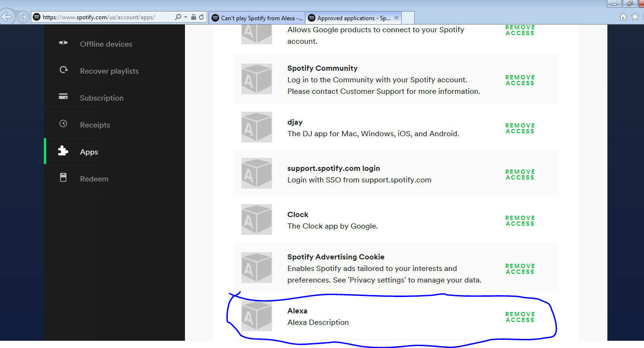Click 'Login with SSO from support.spotify.com' text
The width and height of the screenshot is (644, 348).
(359, 180)
